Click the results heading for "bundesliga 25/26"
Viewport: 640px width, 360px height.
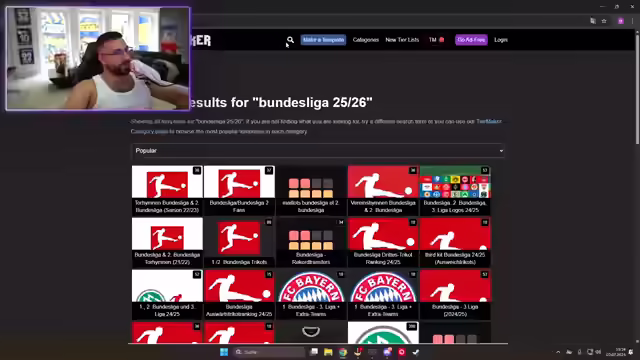[281, 102]
